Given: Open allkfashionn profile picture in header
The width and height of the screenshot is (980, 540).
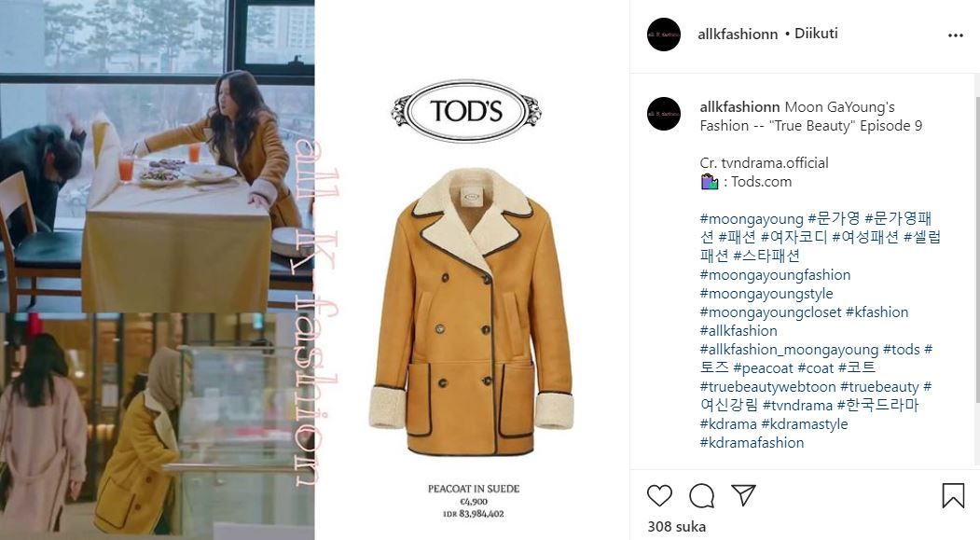Looking at the screenshot, I should click(x=664, y=35).
